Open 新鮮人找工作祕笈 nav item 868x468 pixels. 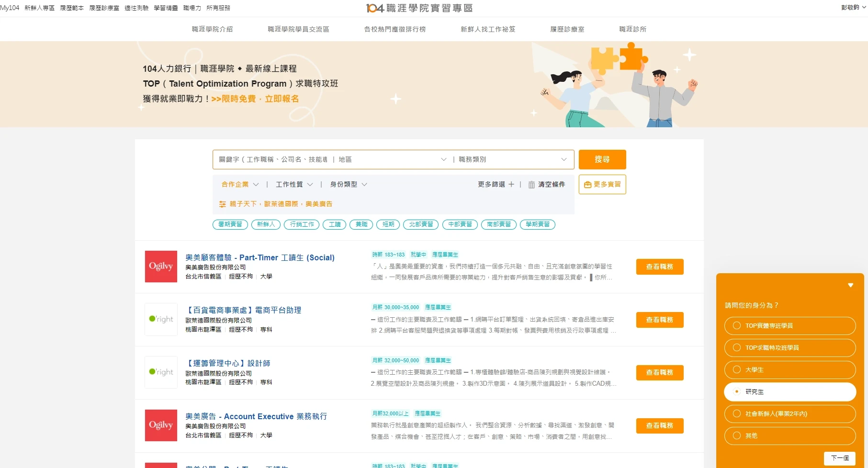[x=488, y=29]
